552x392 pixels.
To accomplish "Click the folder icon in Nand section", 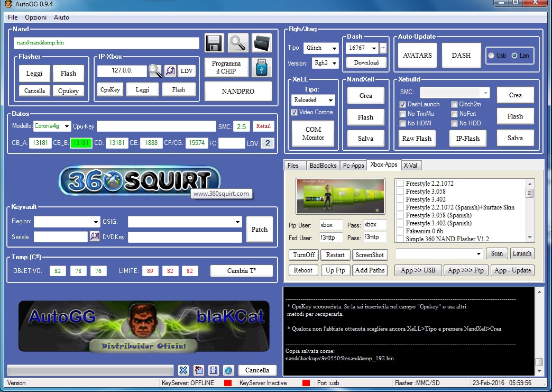I will pos(262,43).
